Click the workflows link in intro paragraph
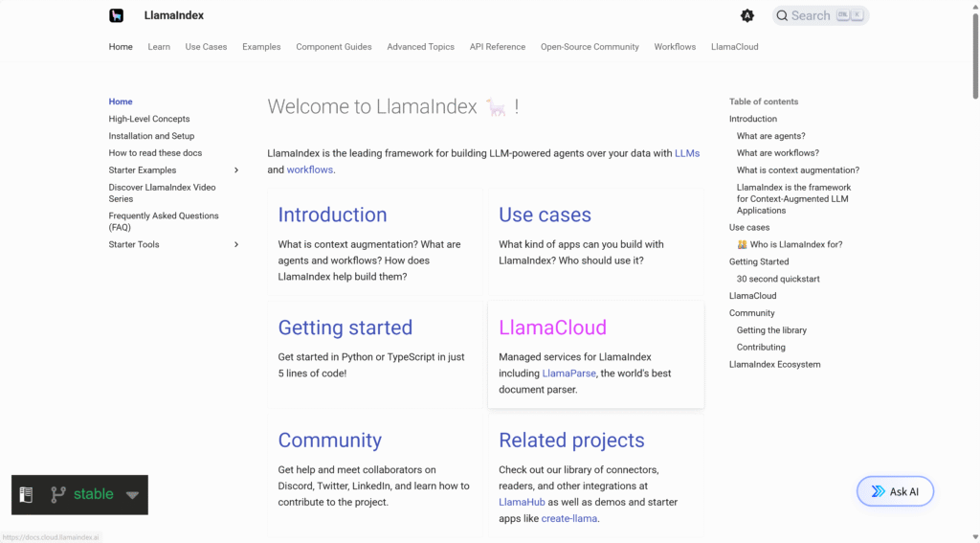Image resolution: width=980 pixels, height=543 pixels. click(x=309, y=170)
